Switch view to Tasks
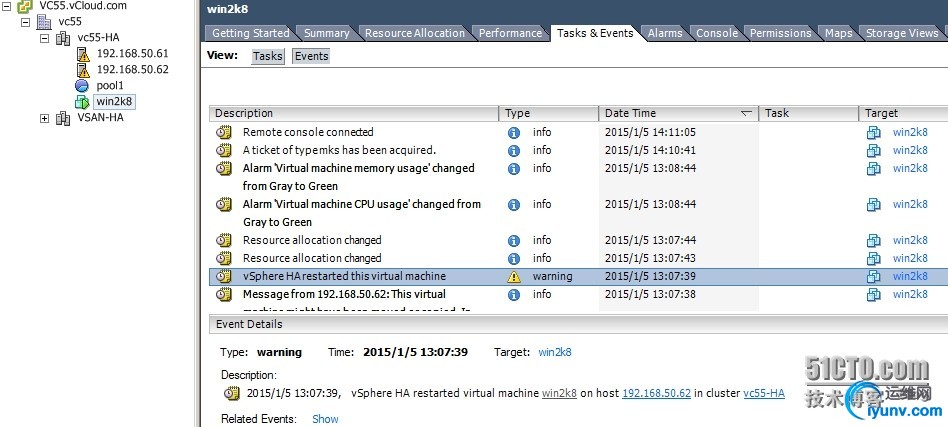The image size is (948, 427). [x=268, y=56]
